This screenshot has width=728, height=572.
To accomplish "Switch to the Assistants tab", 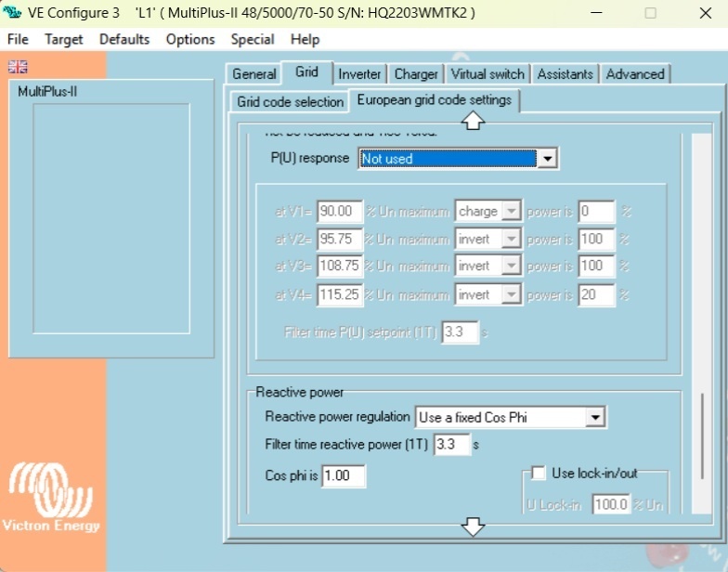I will pos(565,74).
